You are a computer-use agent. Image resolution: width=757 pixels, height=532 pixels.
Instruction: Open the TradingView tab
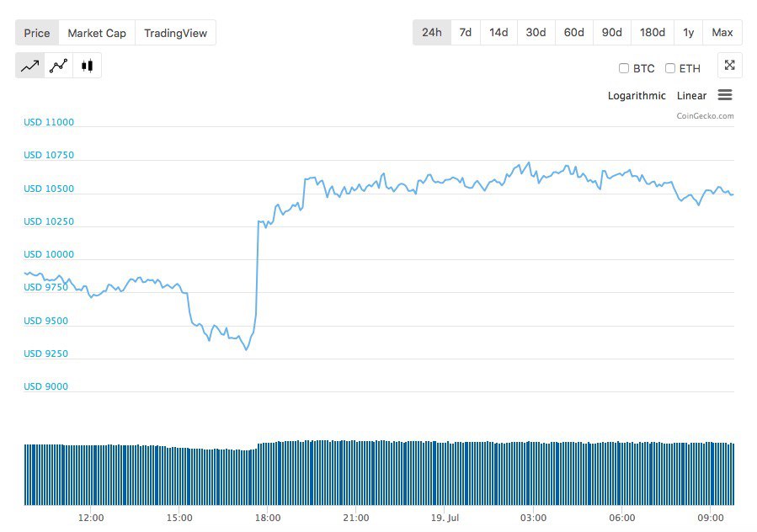[176, 33]
